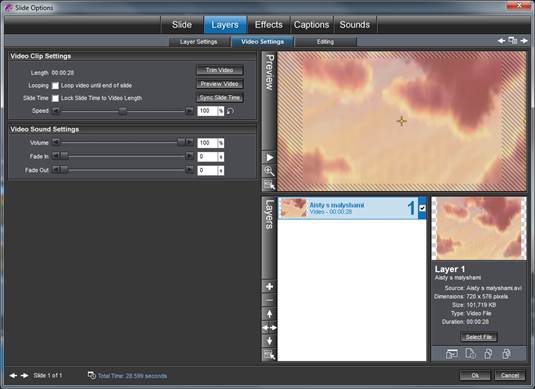The height and width of the screenshot is (389, 535).
Task: Click the Volume slider handle
Action: [x=181, y=142]
